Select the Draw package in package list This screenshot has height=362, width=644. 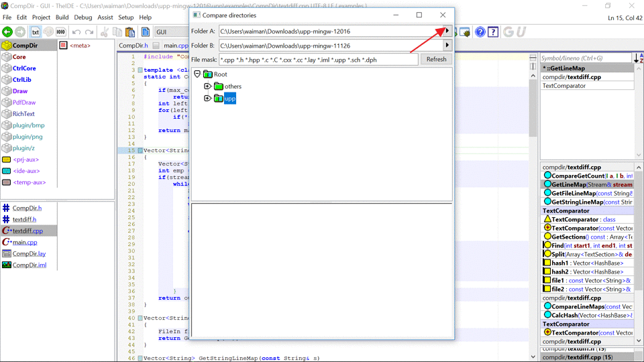pos(20,91)
